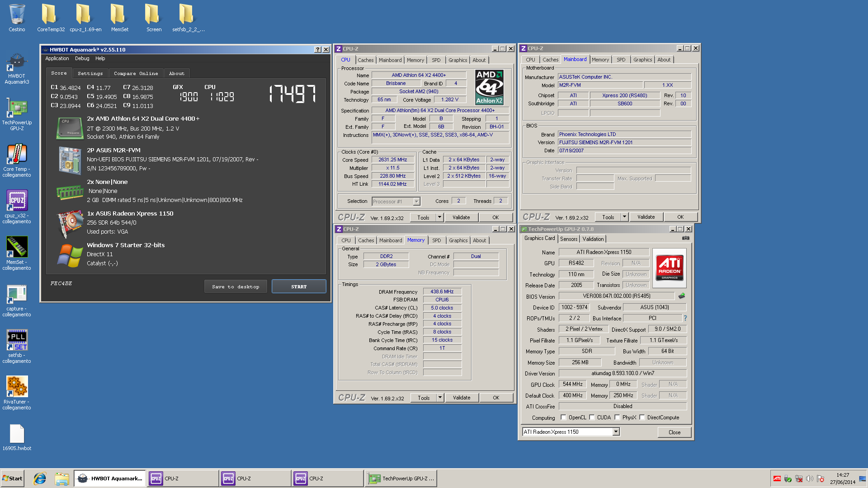The image size is (868, 488).
Task: Click HWBOT Aquamark taskbar button
Action: pos(110,479)
